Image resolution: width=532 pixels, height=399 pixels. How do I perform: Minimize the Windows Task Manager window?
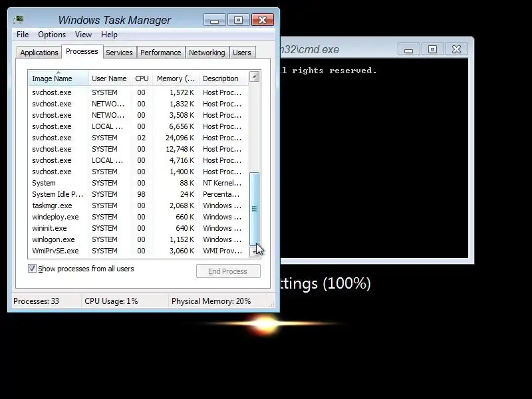tap(214, 20)
